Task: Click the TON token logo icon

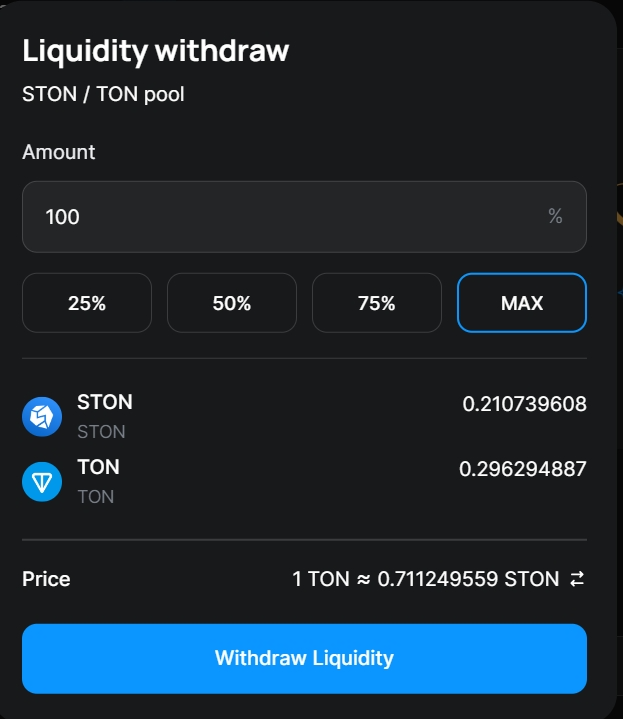Action: click(x=42, y=481)
